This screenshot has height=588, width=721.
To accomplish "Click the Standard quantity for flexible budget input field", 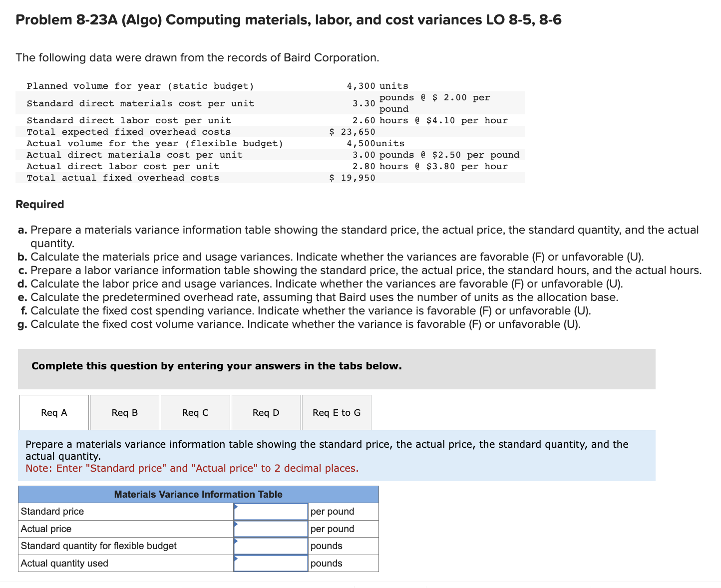I will (271, 546).
